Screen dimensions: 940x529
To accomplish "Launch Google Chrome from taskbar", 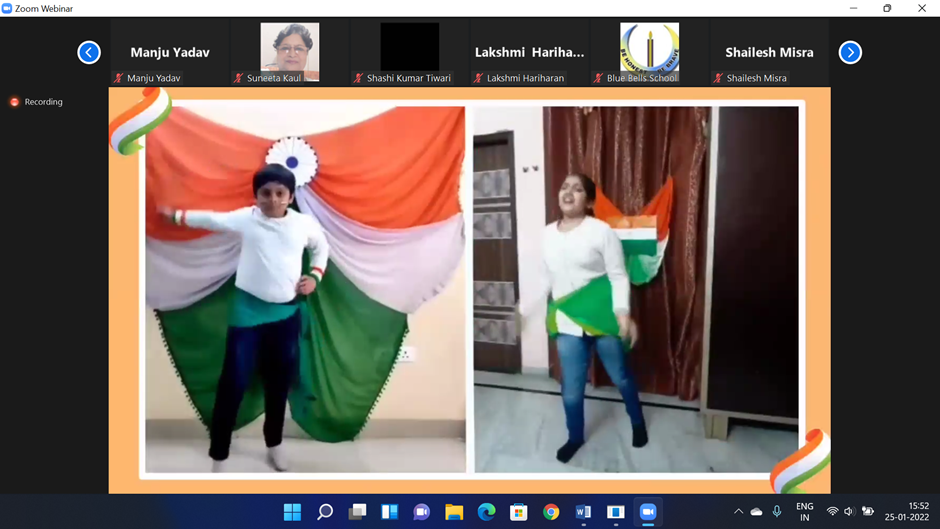I will [x=551, y=512].
